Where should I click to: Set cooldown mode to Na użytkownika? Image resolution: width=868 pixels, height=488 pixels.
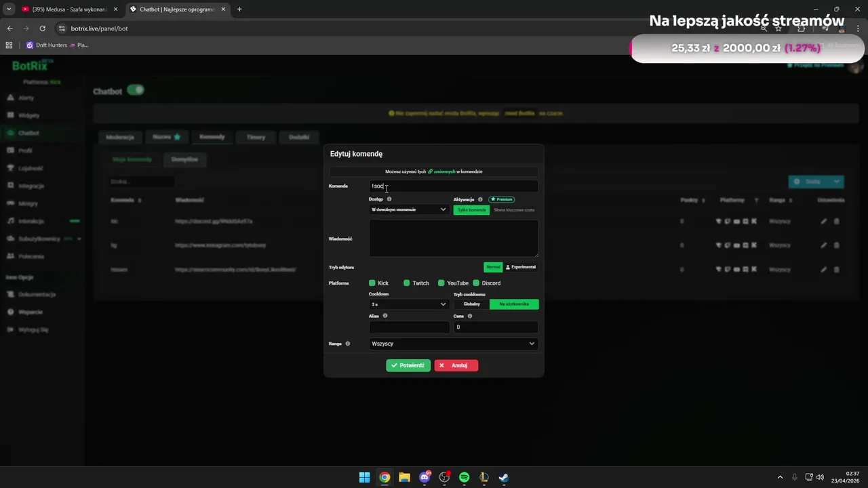pyautogui.click(x=514, y=304)
